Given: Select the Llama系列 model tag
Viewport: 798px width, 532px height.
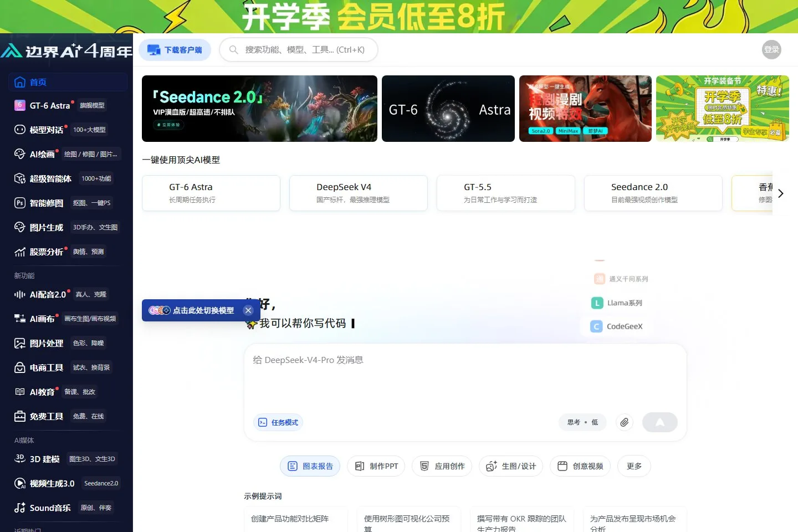Looking at the screenshot, I should (x=617, y=303).
